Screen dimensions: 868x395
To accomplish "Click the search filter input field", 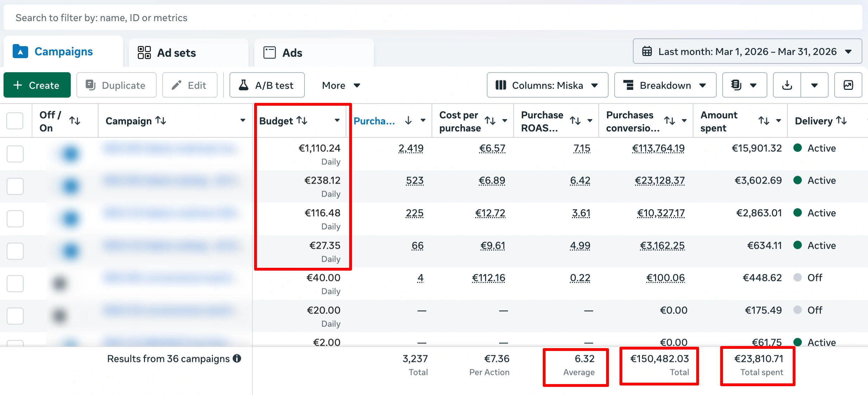I will point(432,18).
